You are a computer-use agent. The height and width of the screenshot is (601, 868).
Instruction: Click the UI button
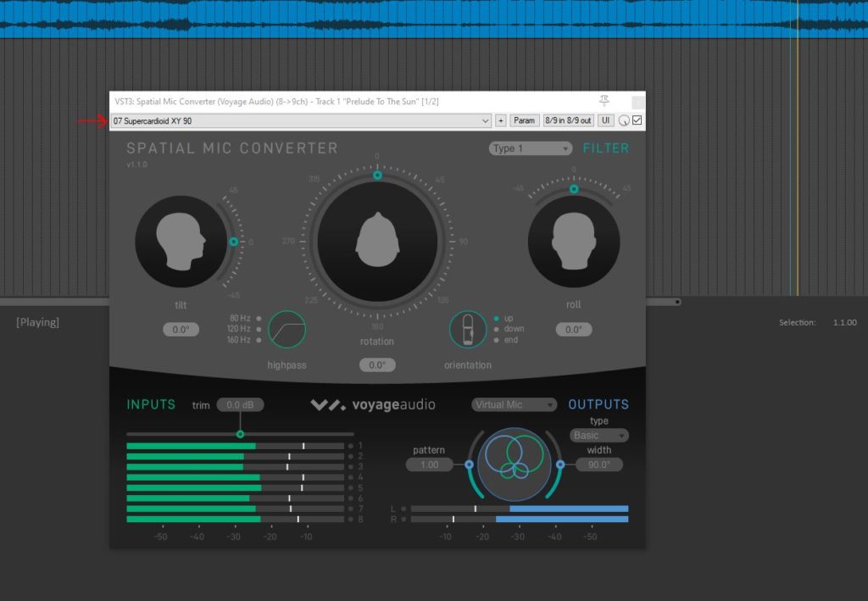(x=605, y=120)
